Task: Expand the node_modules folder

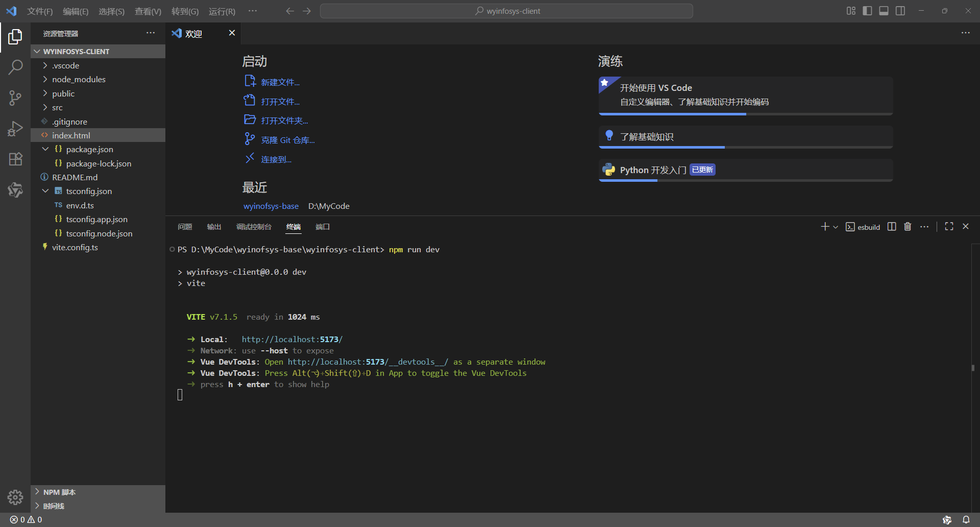Action: pyautogui.click(x=98, y=79)
